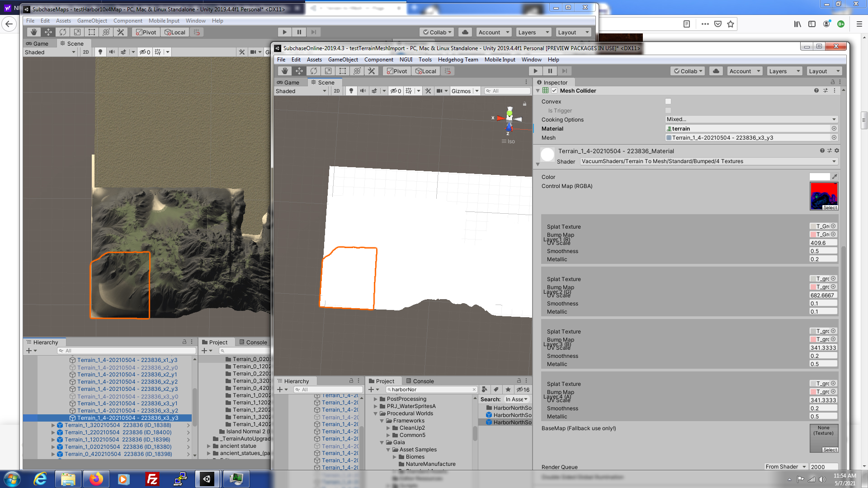The height and width of the screenshot is (488, 868).
Task: Click the material Color swatch
Action: [x=820, y=177]
